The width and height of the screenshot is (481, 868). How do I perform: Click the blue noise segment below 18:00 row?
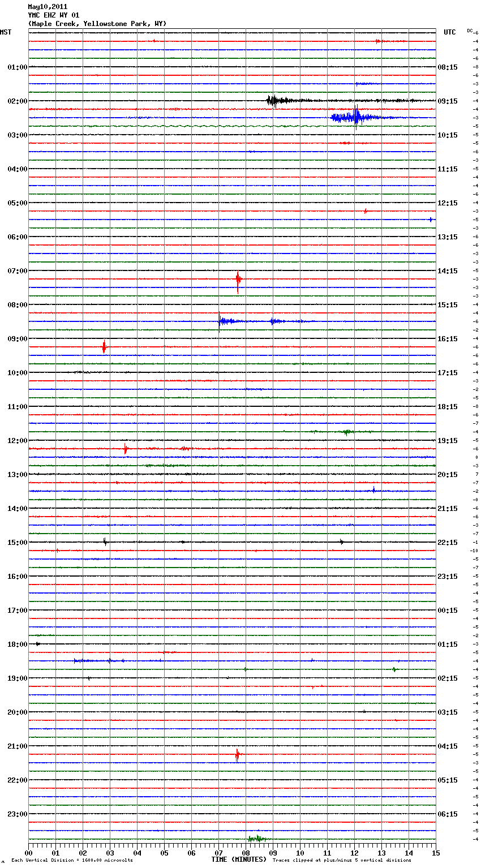[99, 661]
